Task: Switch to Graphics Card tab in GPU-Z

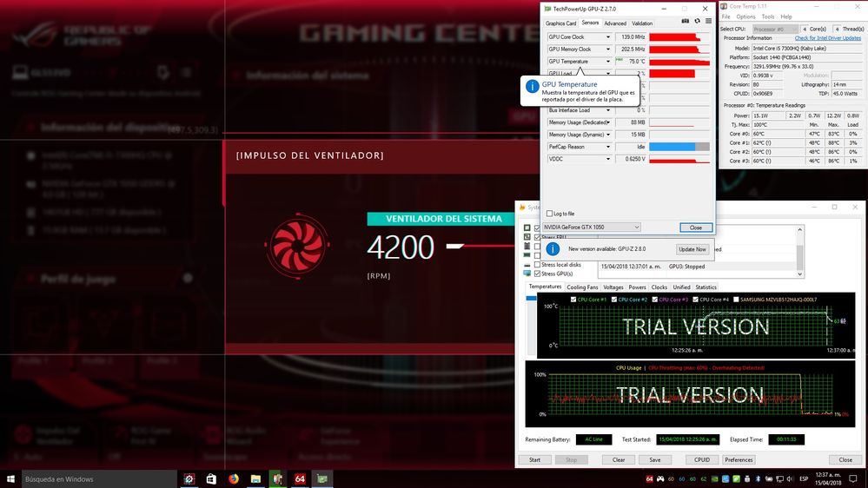Action: pos(560,23)
